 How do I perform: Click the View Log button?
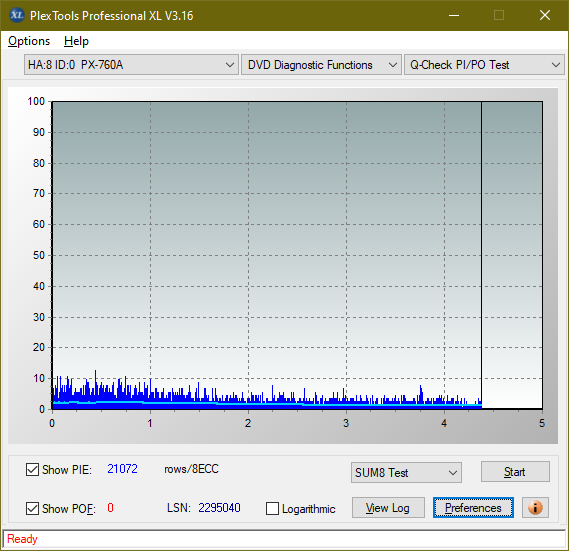[x=388, y=507]
